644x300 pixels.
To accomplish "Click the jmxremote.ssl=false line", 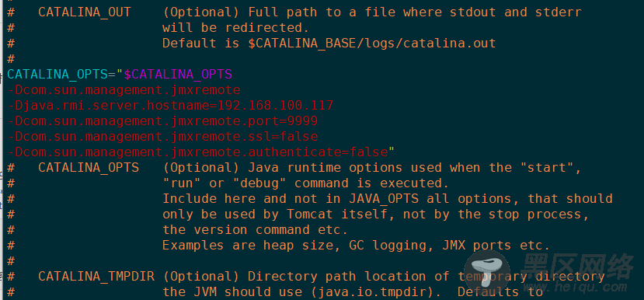I will click(x=162, y=137).
